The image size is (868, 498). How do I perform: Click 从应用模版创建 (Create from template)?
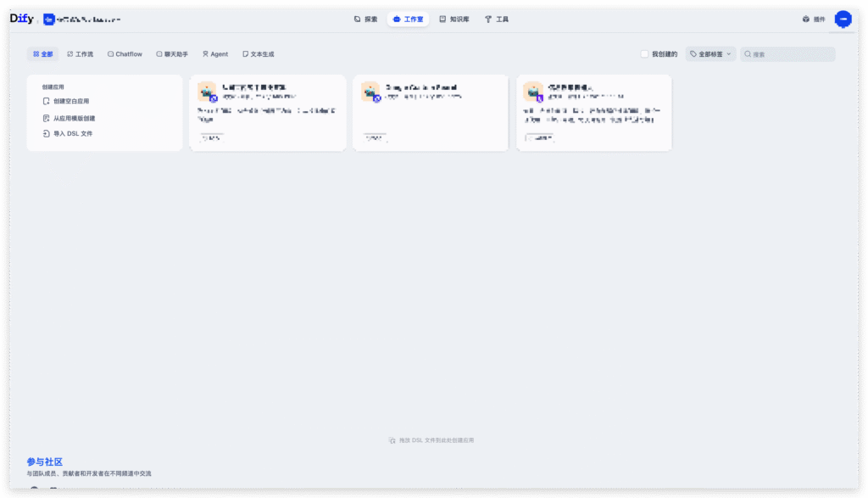click(x=74, y=118)
